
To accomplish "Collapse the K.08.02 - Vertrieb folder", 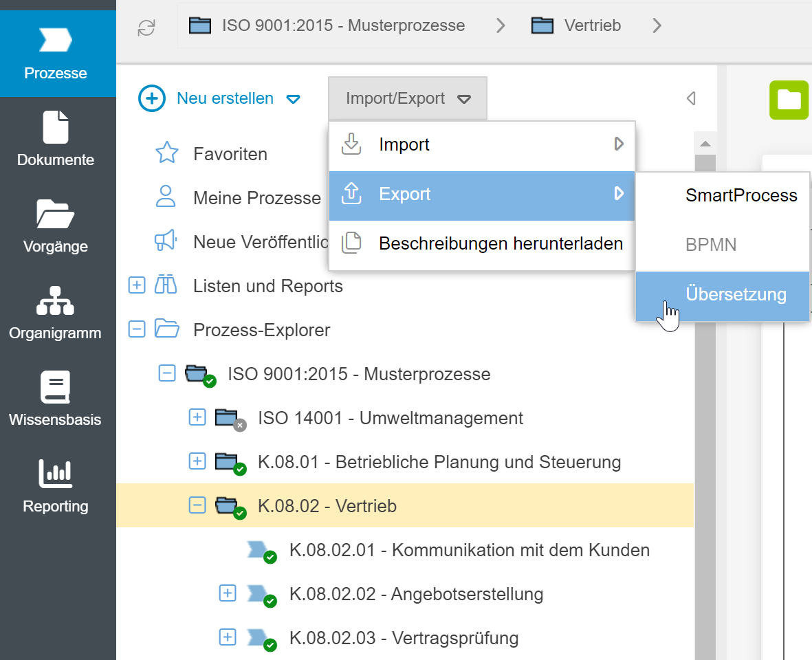I will click(197, 506).
